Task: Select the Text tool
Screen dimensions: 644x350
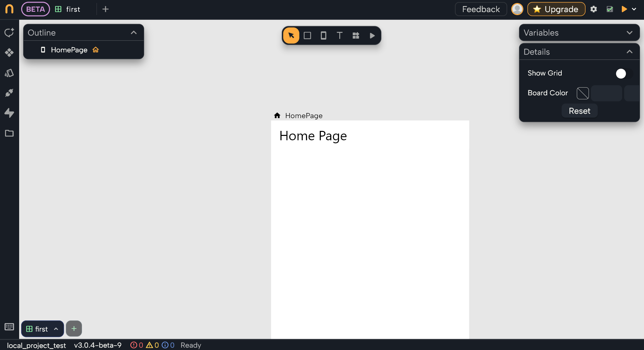Action: coord(339,36)
